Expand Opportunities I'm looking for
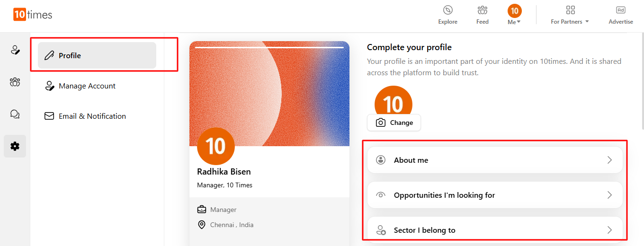 (495, 195)
